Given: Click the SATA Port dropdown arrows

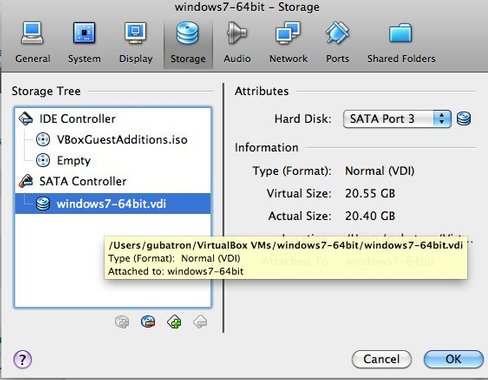Looking at the screenshot, I should coord(442,119).
